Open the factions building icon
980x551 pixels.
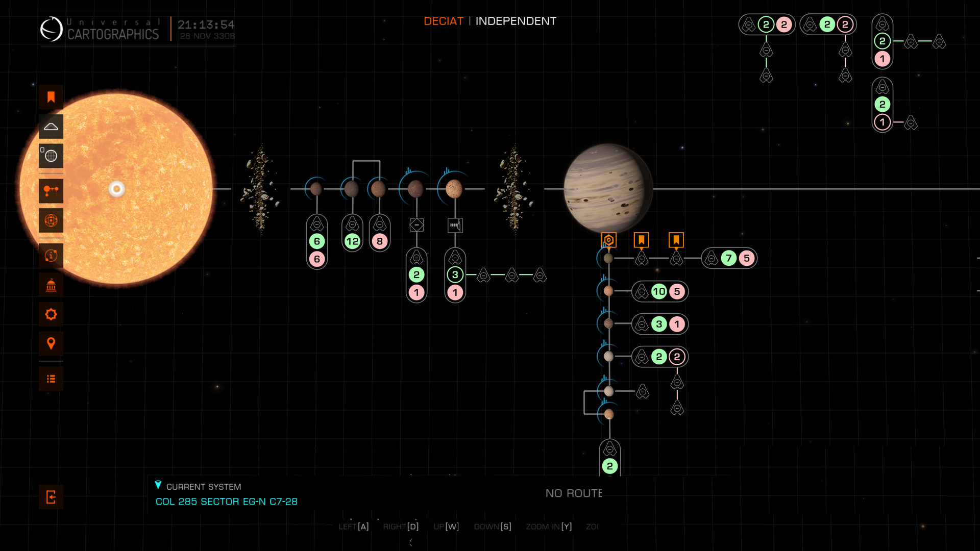coord(51,285)
